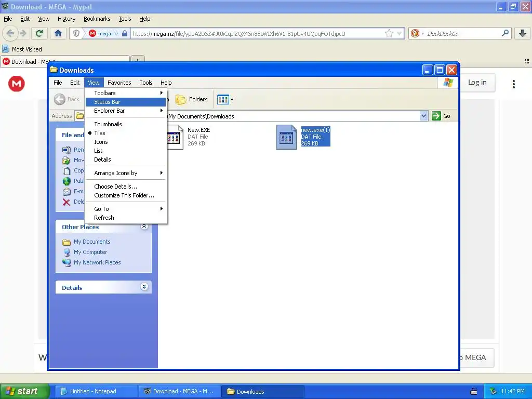
Task: Open My Computer link
Action: 90,252
